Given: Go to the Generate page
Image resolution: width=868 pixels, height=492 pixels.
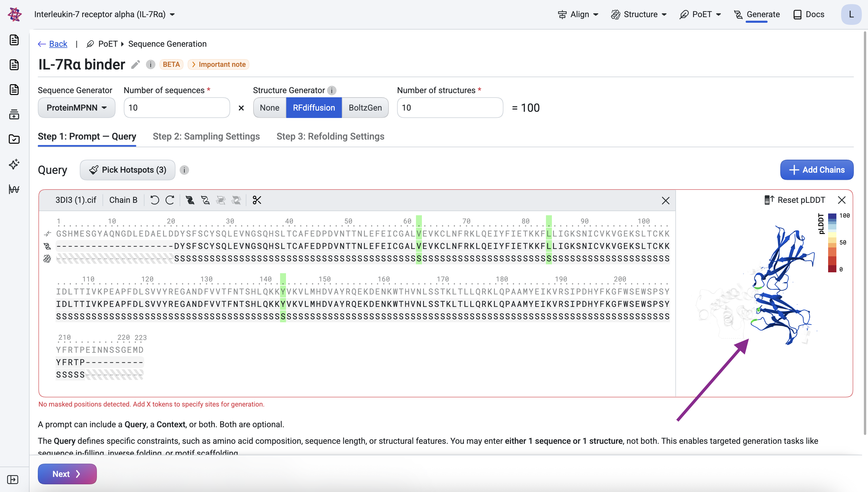Looking at the screenshot, I should click(757, 14).
